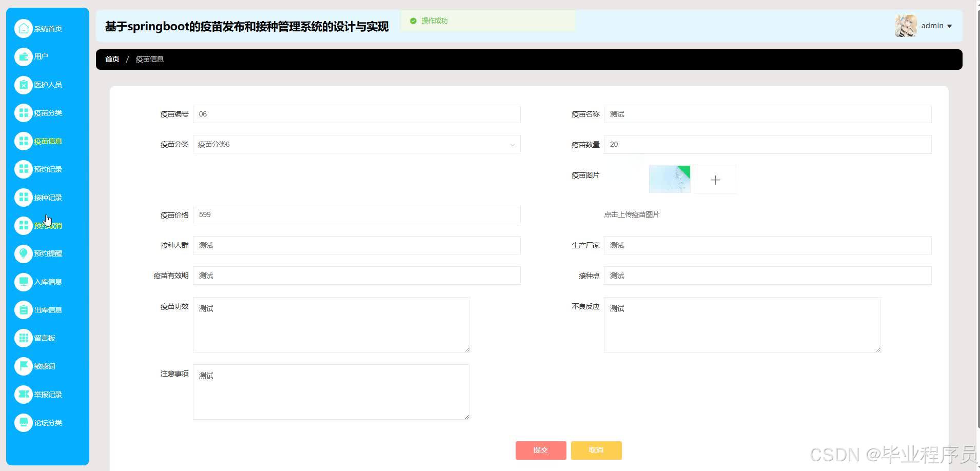Open the 医护人员 menu item
980x471 pixels.
[48, 85]
